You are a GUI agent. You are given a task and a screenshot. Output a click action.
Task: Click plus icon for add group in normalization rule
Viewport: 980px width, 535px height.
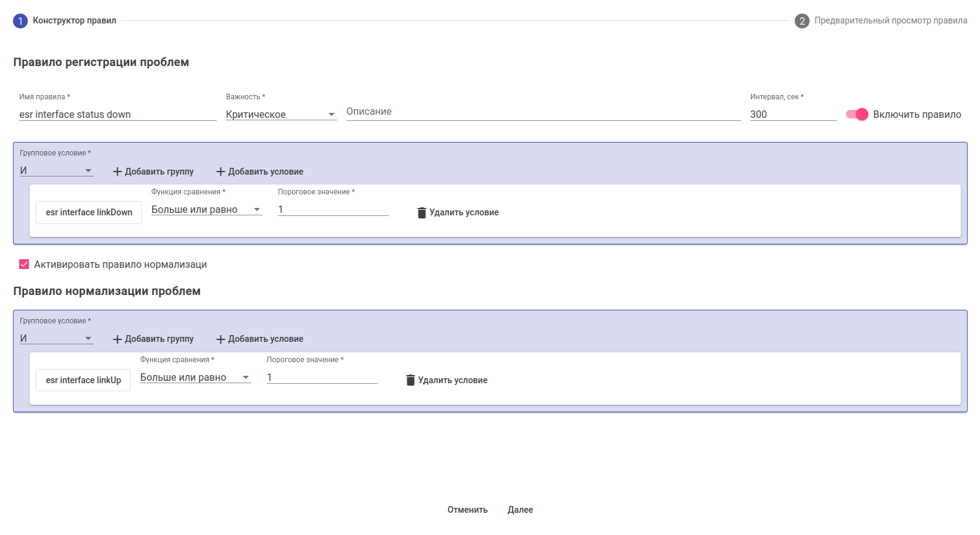tap(117, 339)
